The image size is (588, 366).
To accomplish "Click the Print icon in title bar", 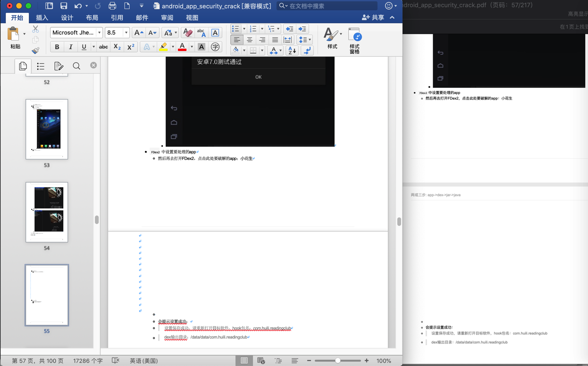I will (x=112, y=6).
